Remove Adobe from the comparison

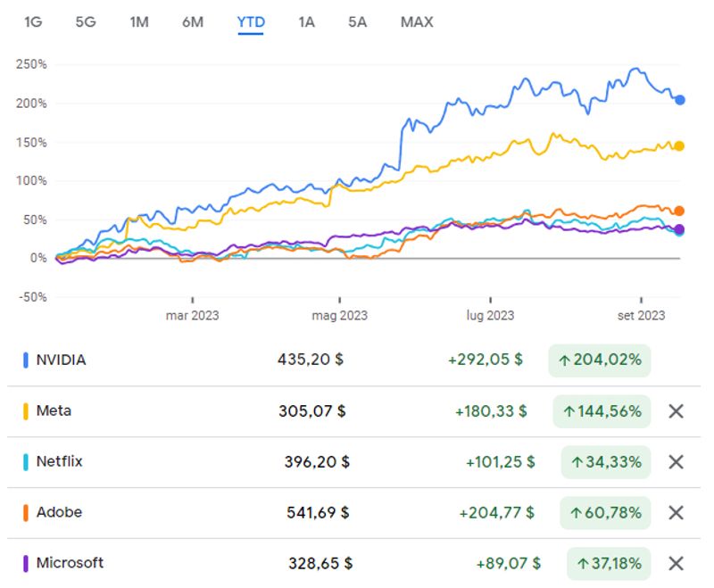(676, 513)
